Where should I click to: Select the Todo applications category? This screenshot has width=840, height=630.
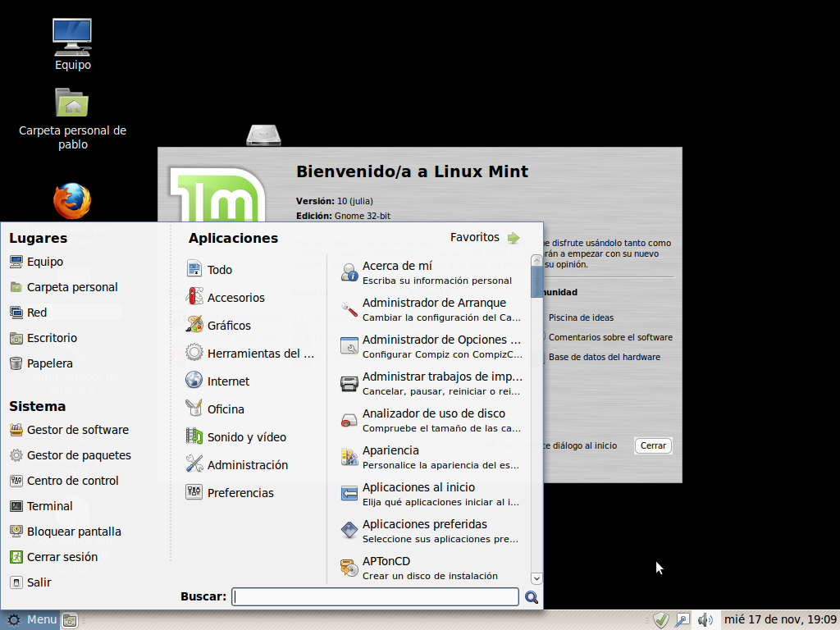(x=209, y=269)
